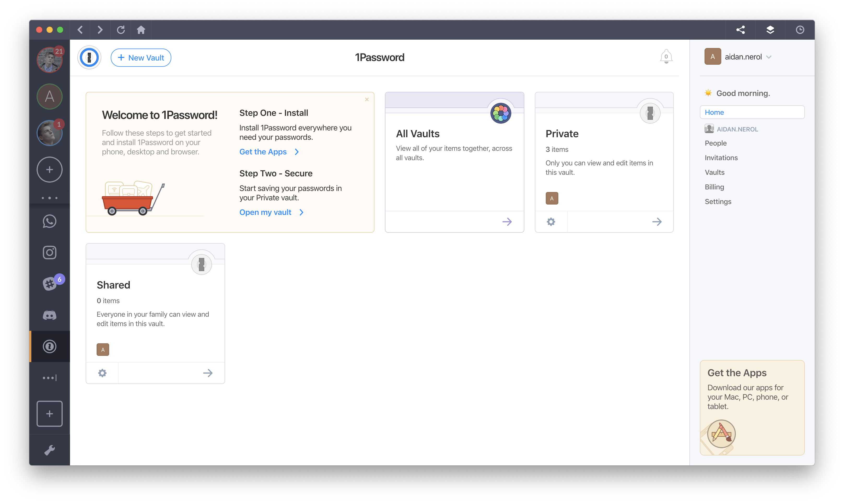Expand the aidan.nerol account dropdown
844x504 pixels.
(770, 57)
